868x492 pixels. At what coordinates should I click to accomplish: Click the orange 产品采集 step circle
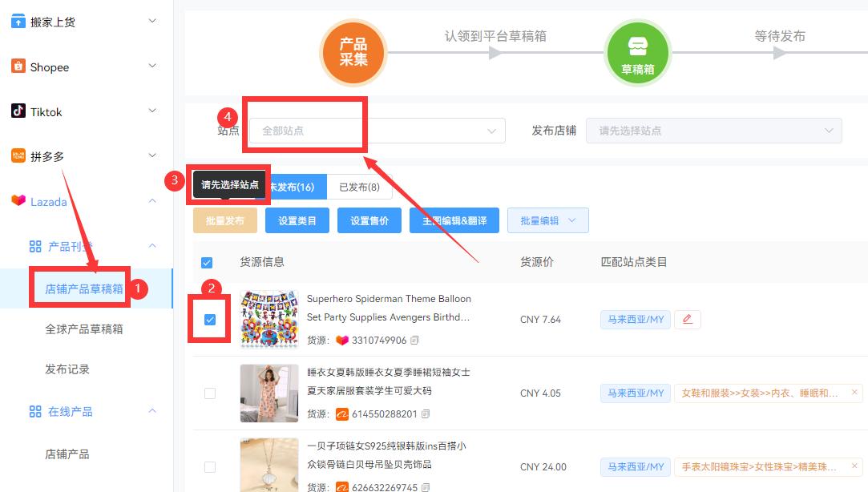pyautogui.click(x=353, y=53)
